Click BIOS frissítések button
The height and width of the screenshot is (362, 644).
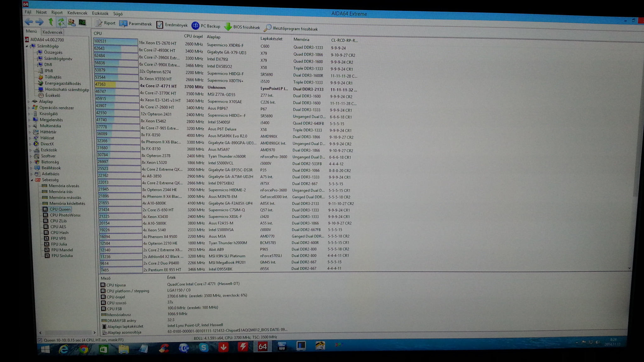(x=242, y=27)
